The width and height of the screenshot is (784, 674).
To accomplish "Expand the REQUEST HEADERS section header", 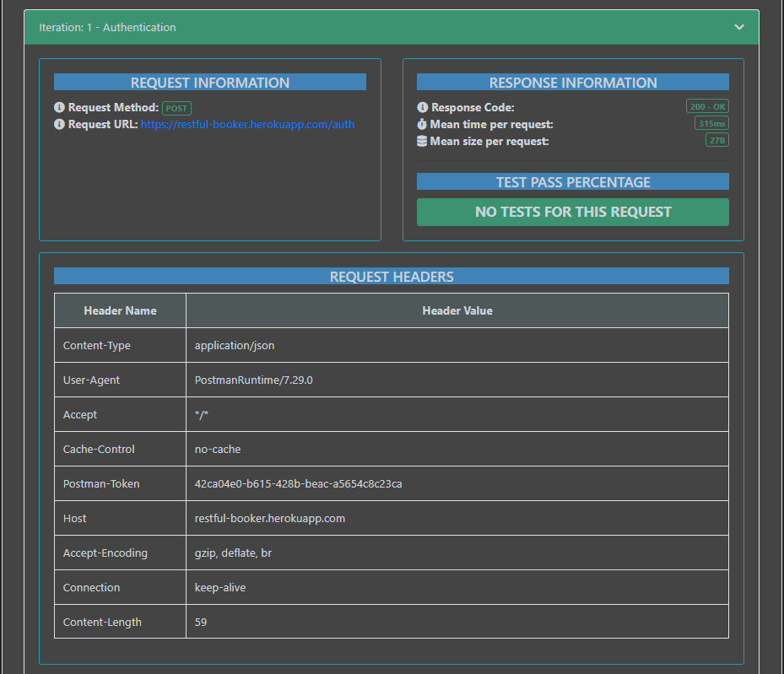I will 392,276.
